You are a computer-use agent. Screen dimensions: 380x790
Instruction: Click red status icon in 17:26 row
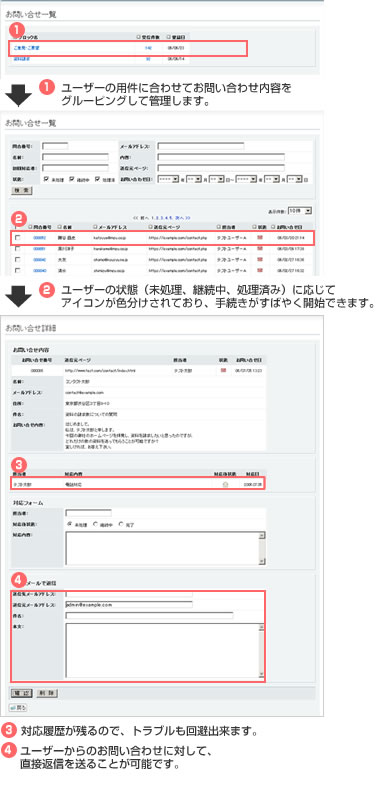pos(260,248)
